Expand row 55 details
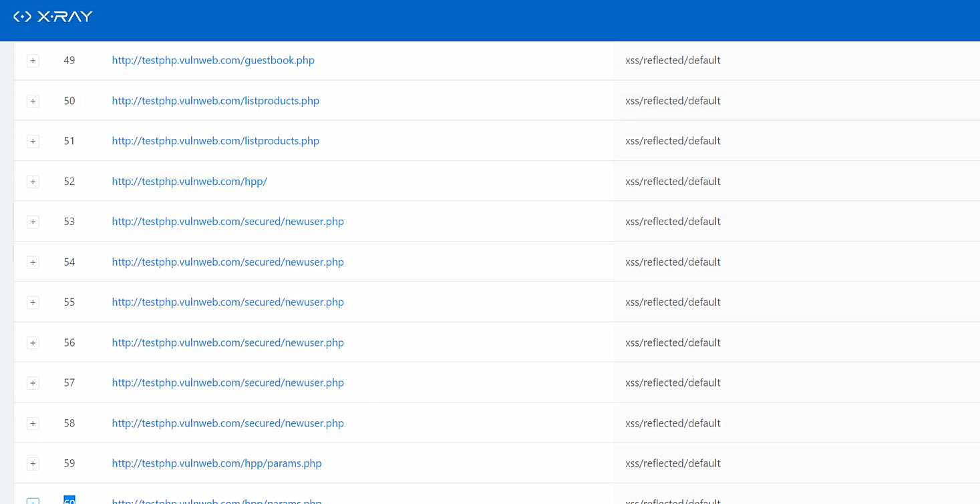Screen dimensions: 980x504 [x=33, y=302]
